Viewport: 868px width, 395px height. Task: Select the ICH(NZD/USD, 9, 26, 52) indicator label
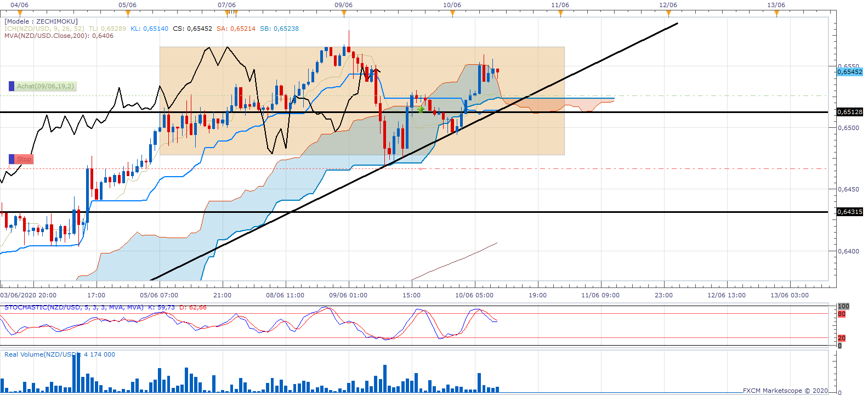pyautogui.click(x=44, y=29)
